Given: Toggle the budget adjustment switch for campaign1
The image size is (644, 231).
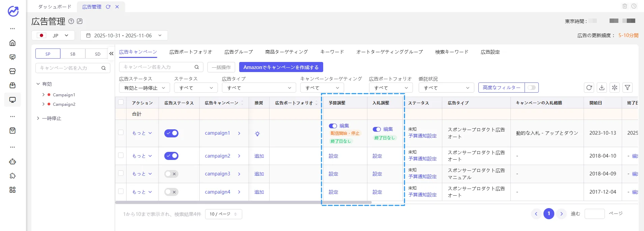Looking at the screenshot, I should coord(333,126).
